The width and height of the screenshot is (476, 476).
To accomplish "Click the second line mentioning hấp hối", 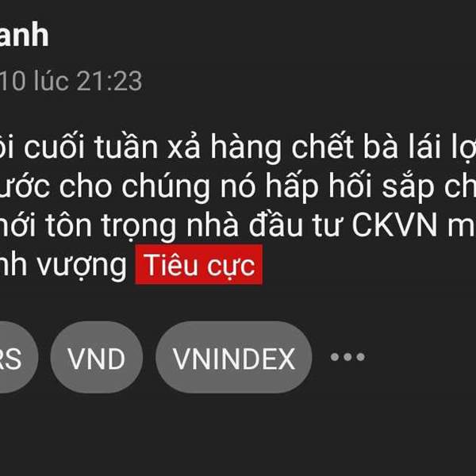I will [x=238, y=186].
